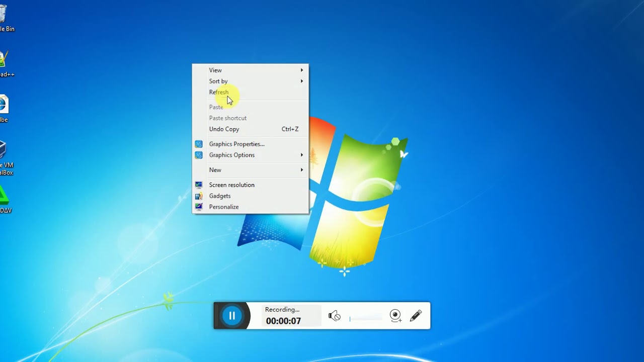Click the greyed-out Paste entry
Viewport: 644px width, 362px height.
(250, 107)
